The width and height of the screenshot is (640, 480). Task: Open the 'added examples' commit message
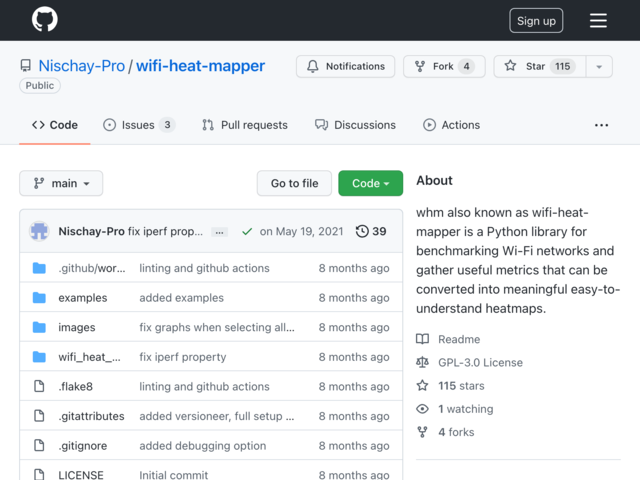coord(182,298)
